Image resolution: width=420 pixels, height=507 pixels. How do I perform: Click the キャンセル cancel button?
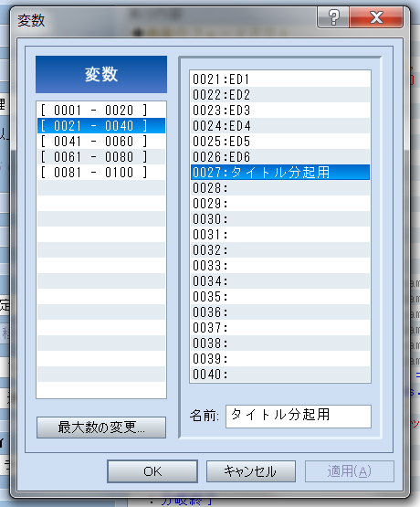tap(251, 471)
